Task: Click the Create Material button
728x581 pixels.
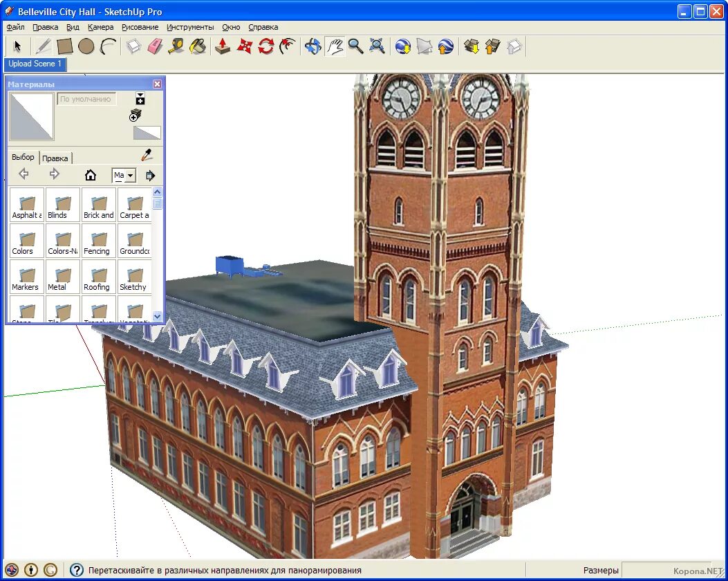Action: (x=135, y=116)
